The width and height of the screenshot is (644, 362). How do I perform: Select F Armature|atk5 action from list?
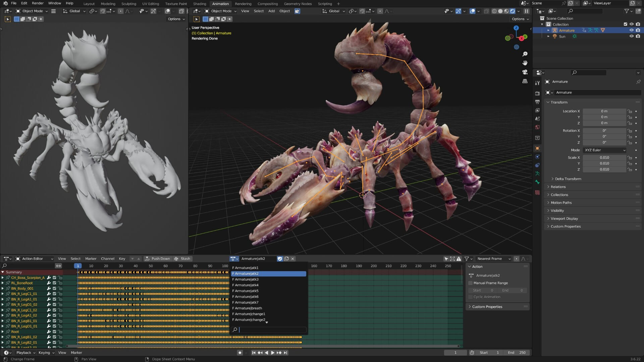click(269, 291)
